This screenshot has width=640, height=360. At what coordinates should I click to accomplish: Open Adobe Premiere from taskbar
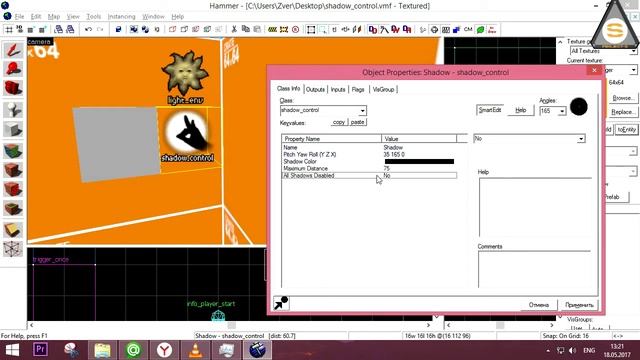pos(40,350)
